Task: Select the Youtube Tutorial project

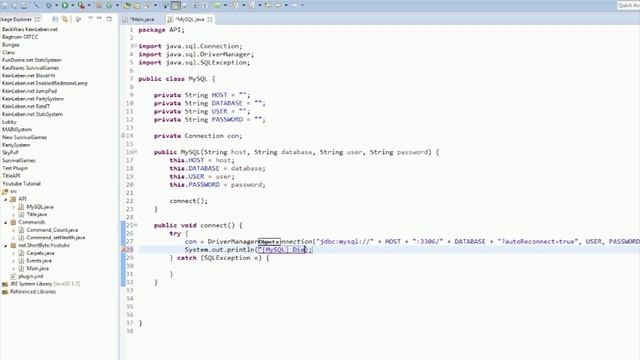Action: coord(21,184)
